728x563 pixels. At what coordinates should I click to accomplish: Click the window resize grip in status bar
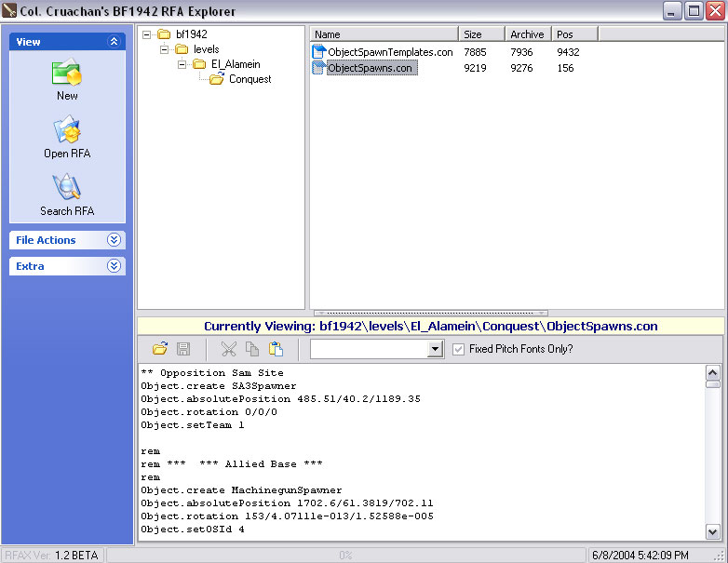coord(720,556)
